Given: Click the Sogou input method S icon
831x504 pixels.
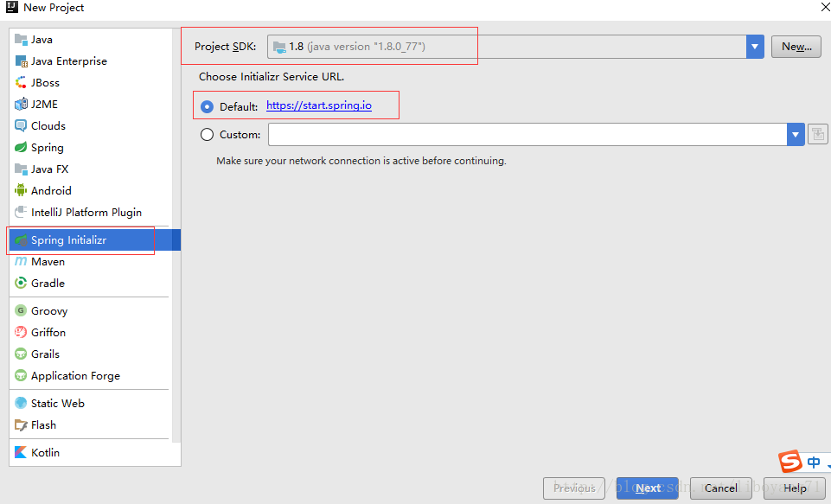Looking at the screenshot, I should coord(790,461).
